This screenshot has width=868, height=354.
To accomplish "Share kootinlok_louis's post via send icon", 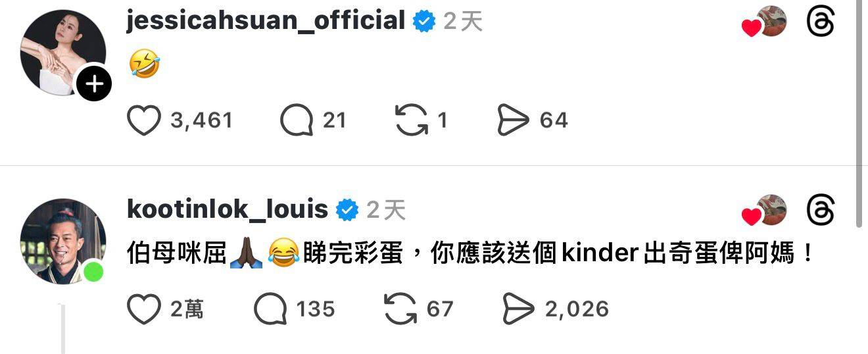I will (x=518, y=309).
